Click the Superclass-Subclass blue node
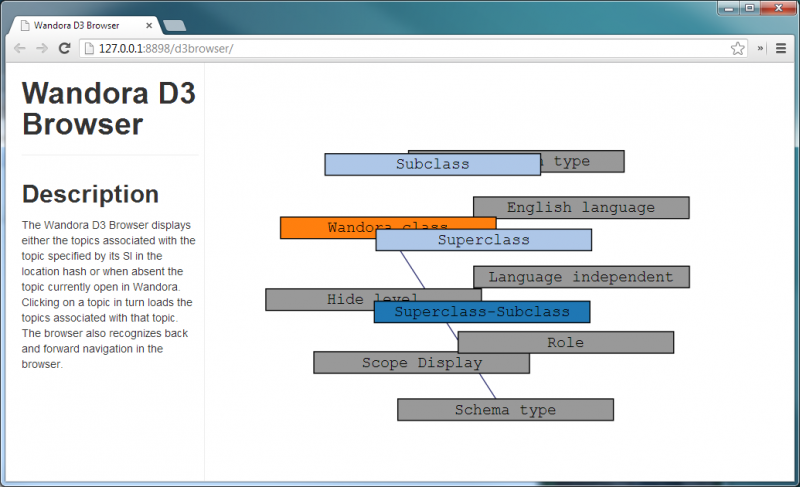Viewport: 800px width, 487px height. (x=482, y=312)
